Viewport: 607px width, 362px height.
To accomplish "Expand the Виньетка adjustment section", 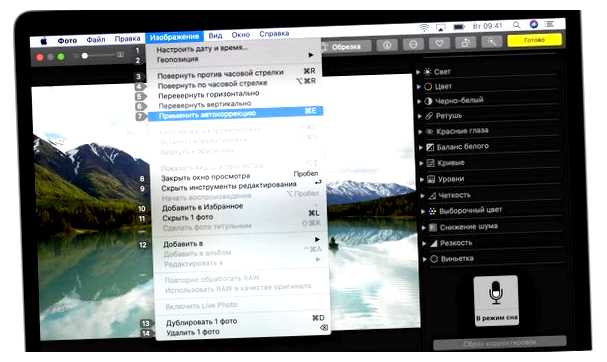I will 425,259.
